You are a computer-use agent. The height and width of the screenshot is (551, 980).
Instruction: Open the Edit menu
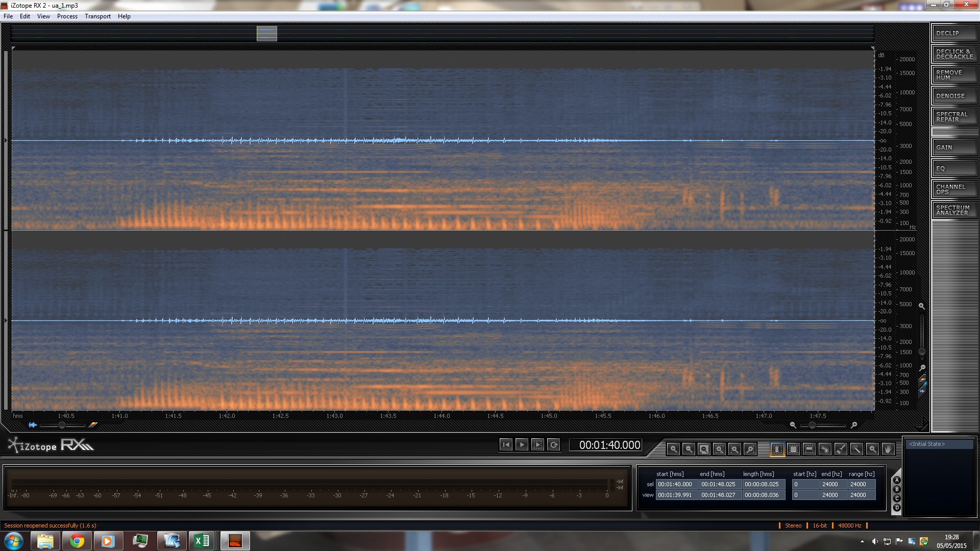25,16
